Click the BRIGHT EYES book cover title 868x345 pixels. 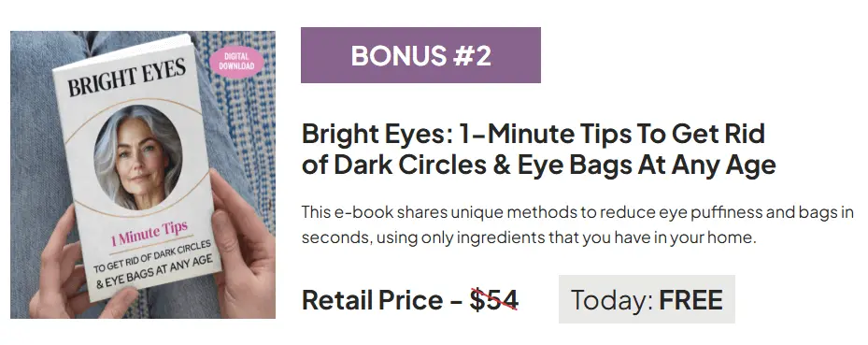click(x=127, y=78)
